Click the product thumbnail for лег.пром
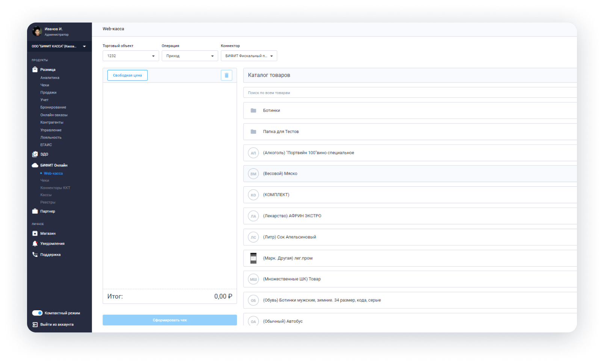Viewport: 604px width, 364px height. pyautogui.click(x=254, y=258)
